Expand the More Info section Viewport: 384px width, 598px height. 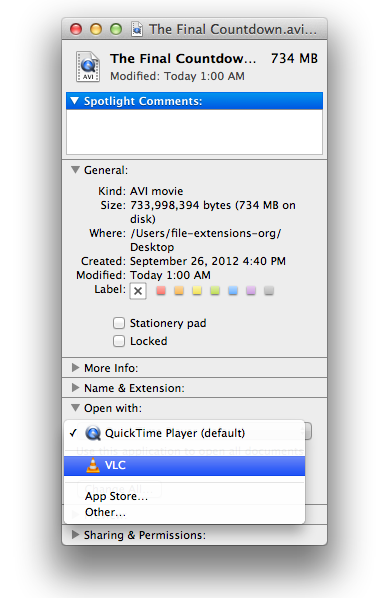click(76, 368)
